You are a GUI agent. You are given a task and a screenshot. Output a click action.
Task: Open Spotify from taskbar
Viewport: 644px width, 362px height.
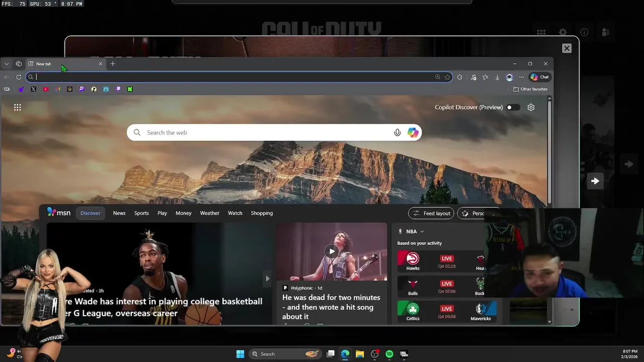389,354
